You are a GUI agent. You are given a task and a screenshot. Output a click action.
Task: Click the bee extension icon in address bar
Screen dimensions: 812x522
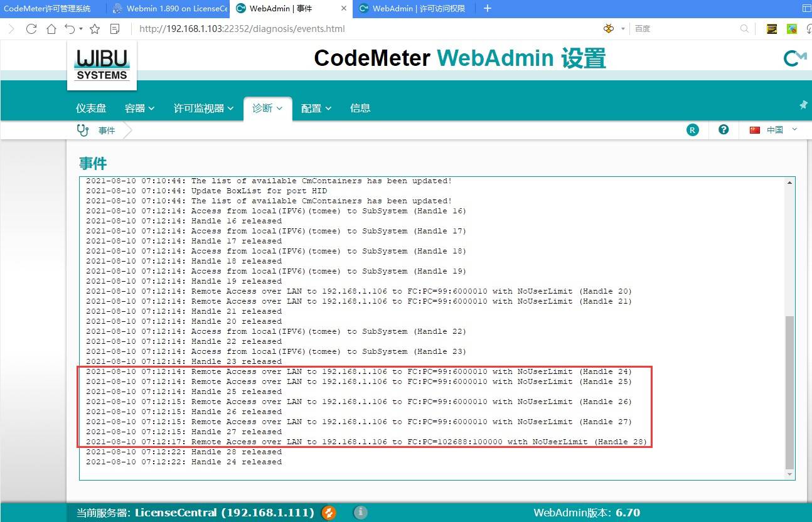point(609,29)
